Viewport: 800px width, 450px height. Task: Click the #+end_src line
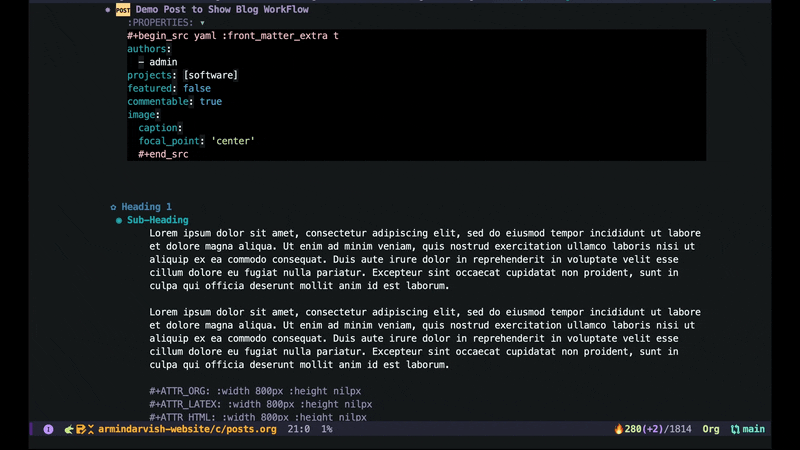click(x=163, y=154)
